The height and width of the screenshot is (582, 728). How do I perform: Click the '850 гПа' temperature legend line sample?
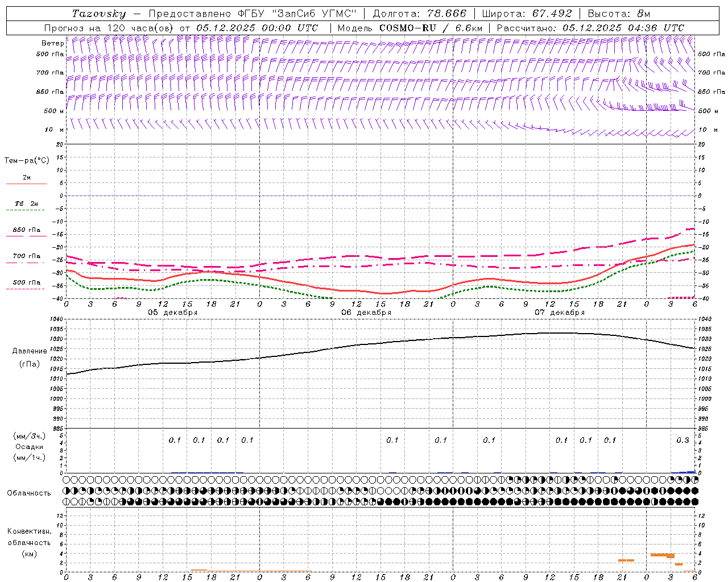click(26, 236)
